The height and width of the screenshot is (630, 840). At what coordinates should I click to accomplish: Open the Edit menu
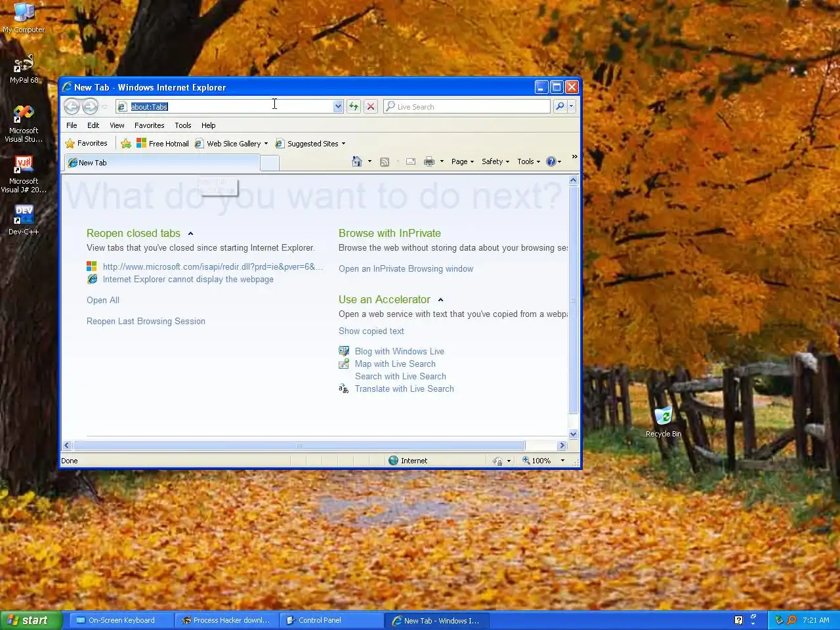pos(93,125)
